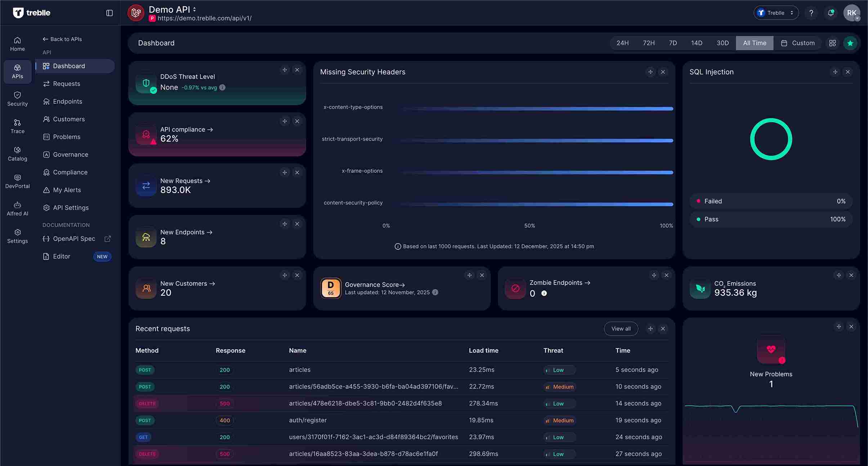Click View all in Recent requests
The height and width of the screenshot is (466, 868).
point(621,328)
